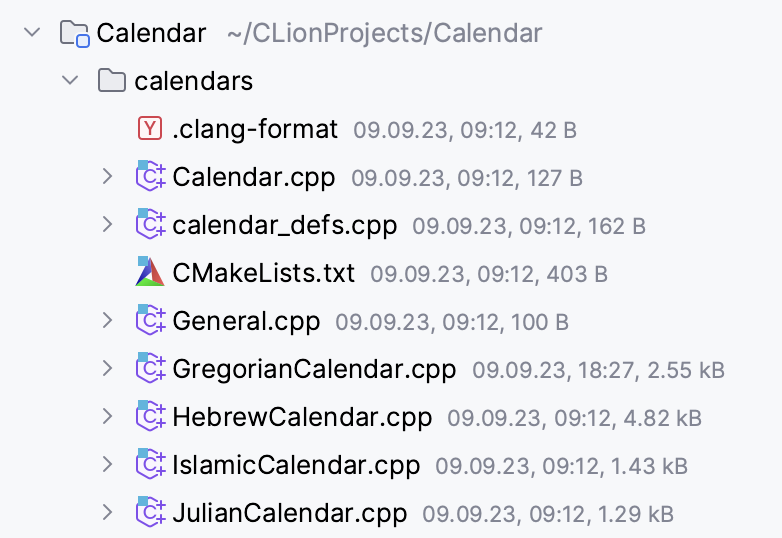This screenshot has height=538, width=782.
Task: Click the JulianCalendar.cpp file icon
Action: [149, 514]
